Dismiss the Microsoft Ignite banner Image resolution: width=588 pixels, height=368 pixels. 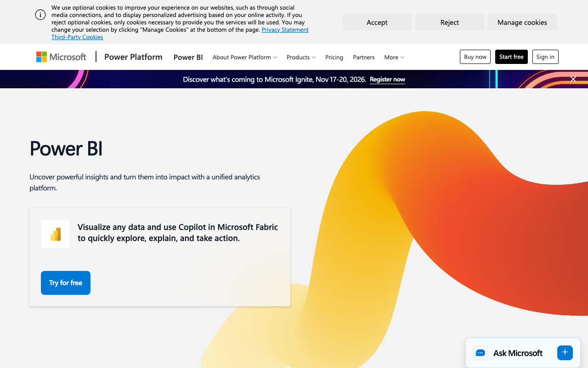point(573,79)
